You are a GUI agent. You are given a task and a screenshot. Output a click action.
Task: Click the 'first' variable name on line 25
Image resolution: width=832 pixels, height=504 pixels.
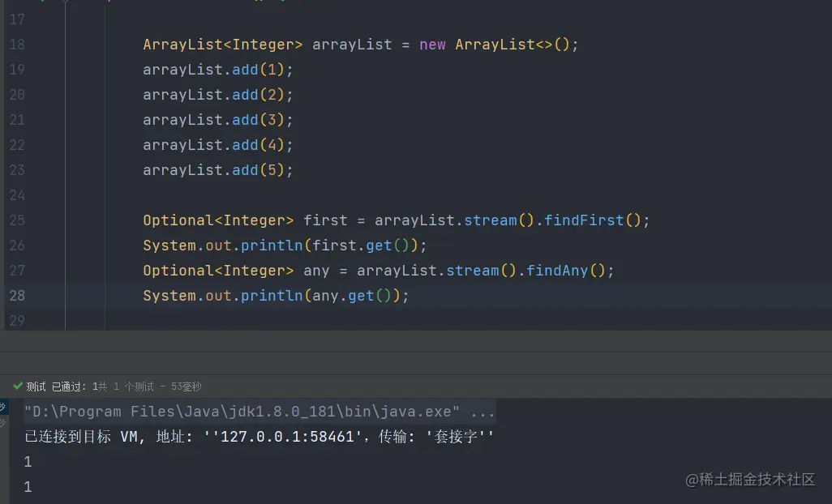pyautogui.click(x=325, y=220)
